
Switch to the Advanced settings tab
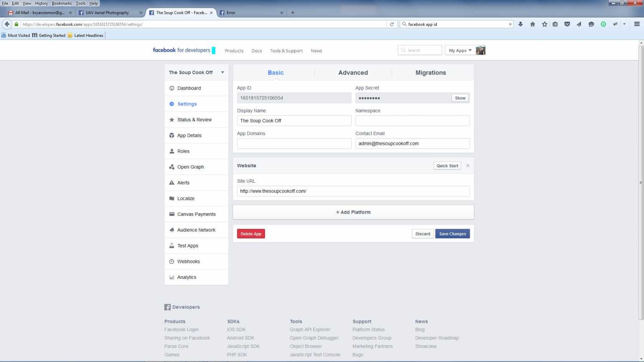353,72
